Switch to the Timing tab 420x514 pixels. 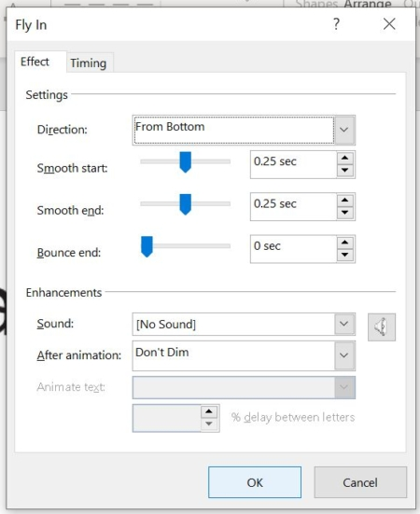(89, 63)
